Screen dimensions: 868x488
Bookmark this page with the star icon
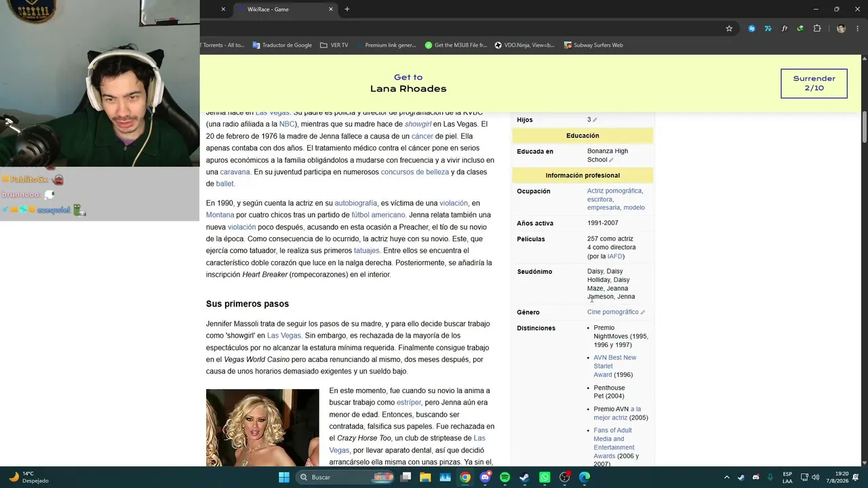point(729,28)
